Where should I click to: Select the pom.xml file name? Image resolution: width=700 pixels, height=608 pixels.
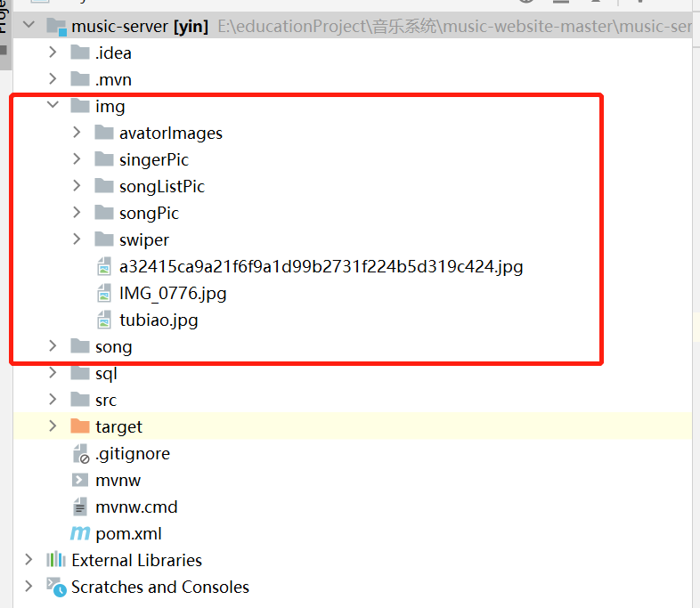tap(128, 534)
